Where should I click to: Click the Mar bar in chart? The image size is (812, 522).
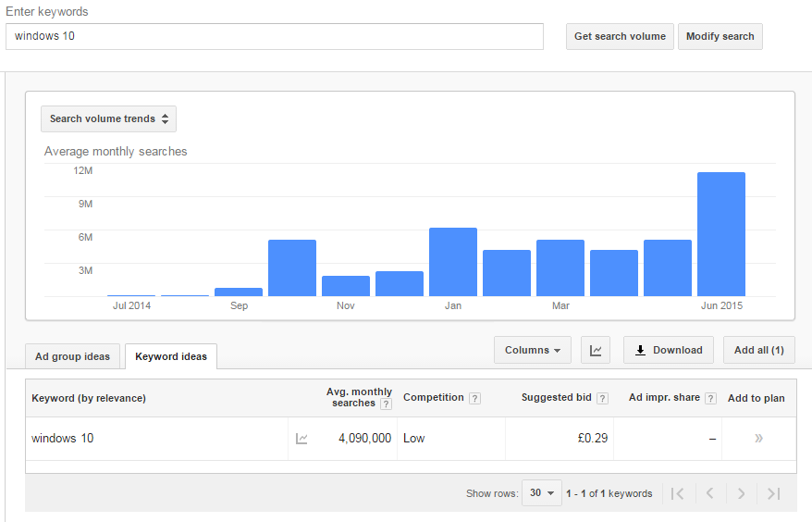point(560,268)
